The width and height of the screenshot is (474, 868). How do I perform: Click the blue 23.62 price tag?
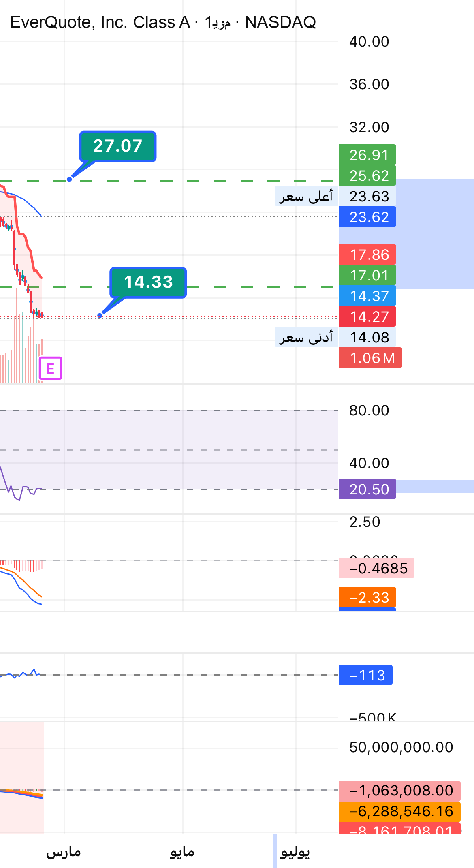tap(367, 217)
